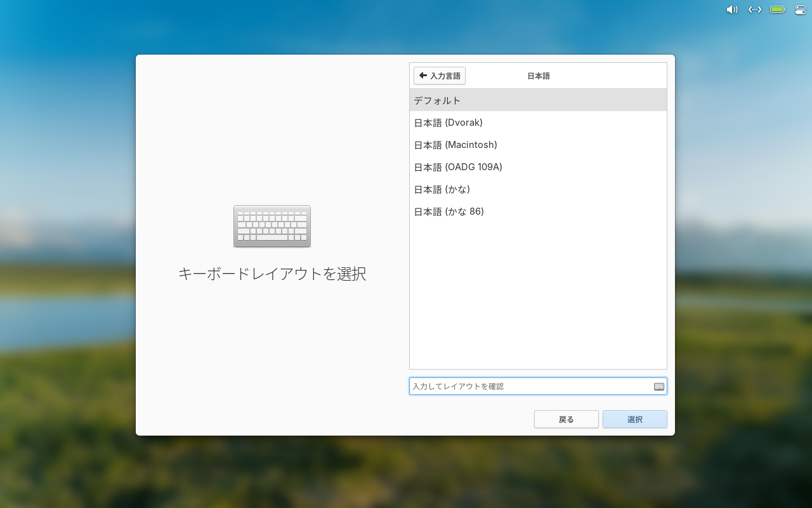This screenshot has height=508, width=812.
Task: Click the 戻る button
Action: coord(566,419)
